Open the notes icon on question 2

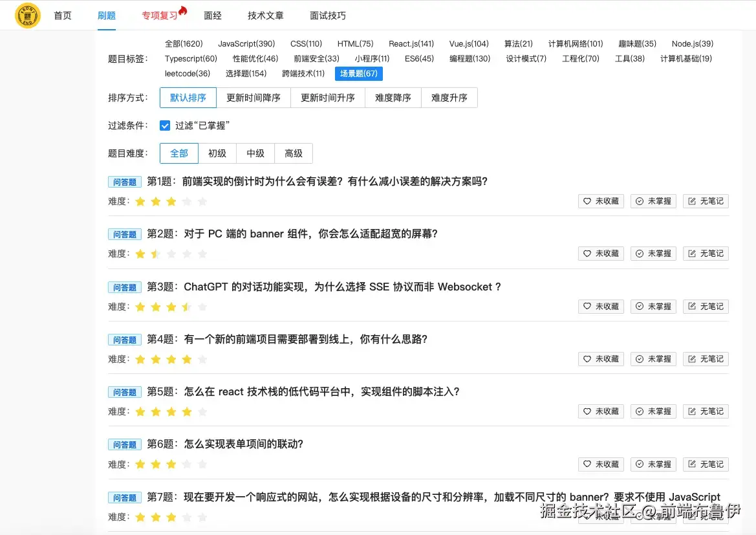tap(693, 253)
